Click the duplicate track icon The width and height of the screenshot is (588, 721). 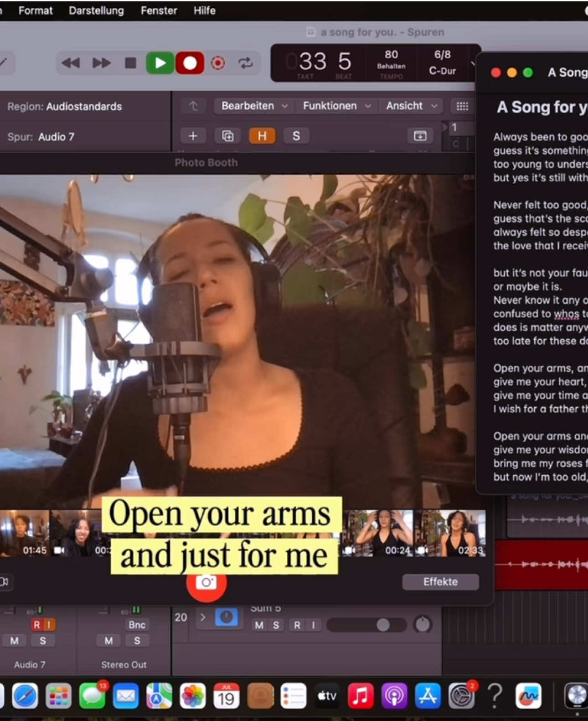227,136
